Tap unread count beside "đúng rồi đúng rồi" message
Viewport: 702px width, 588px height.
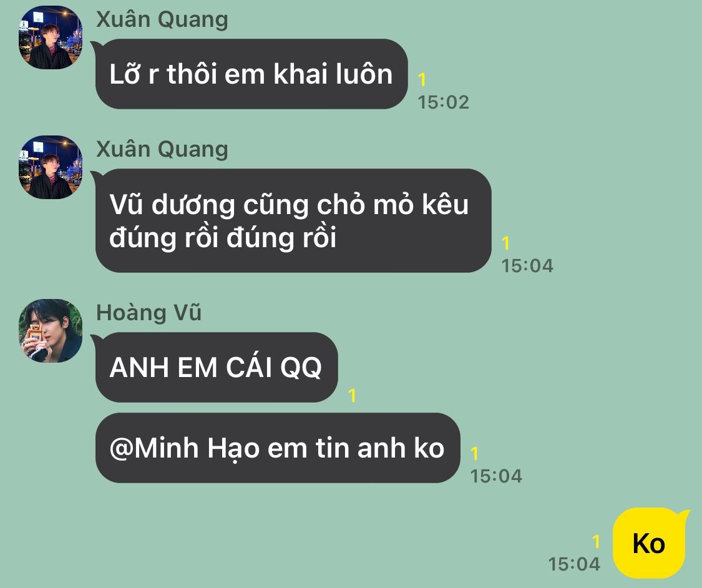click(505, 243)
